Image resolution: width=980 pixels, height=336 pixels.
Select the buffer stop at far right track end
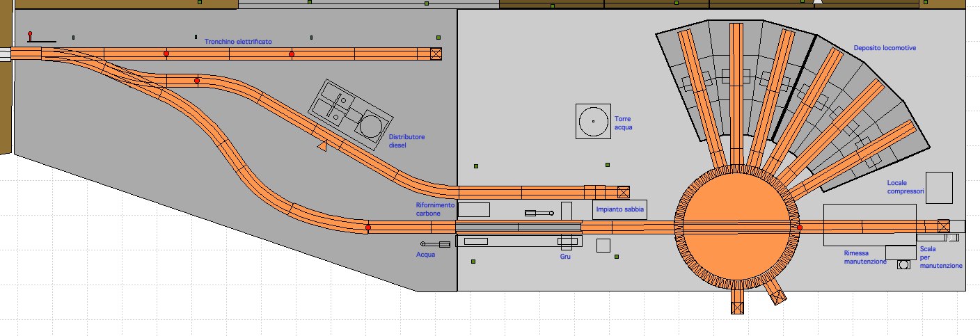click(943, 225)
